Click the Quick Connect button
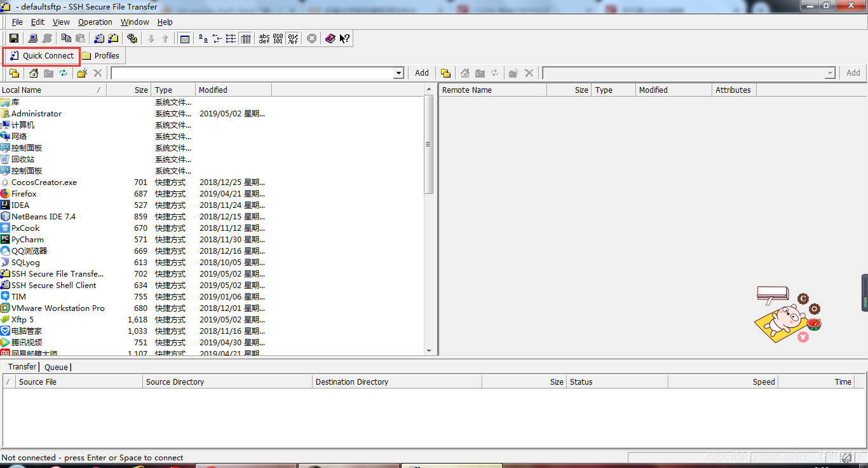This screenshot has width=868, height=468. pos(42,56)
